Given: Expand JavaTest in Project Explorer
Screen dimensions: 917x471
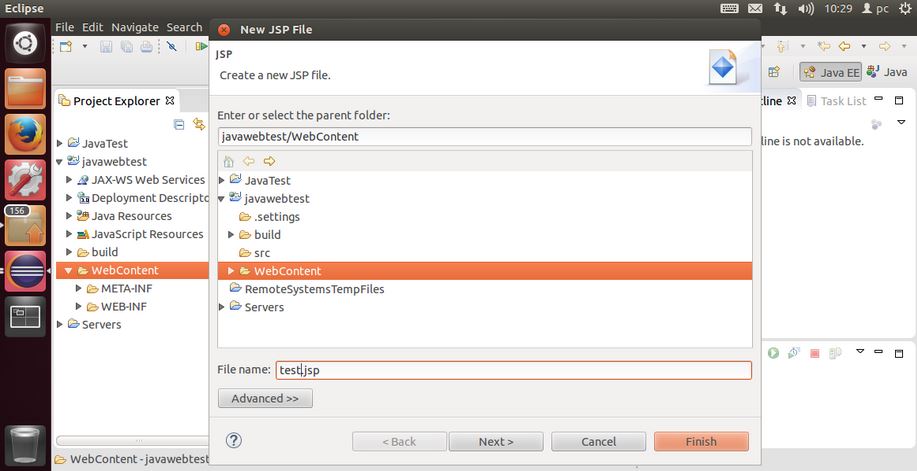Looking at the screenshot, I should tap(60, 143).
